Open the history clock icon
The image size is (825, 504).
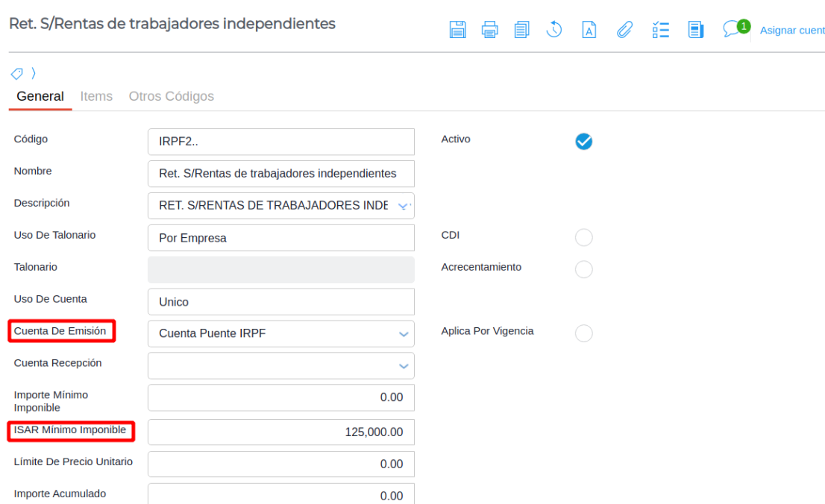coord(554,30)
